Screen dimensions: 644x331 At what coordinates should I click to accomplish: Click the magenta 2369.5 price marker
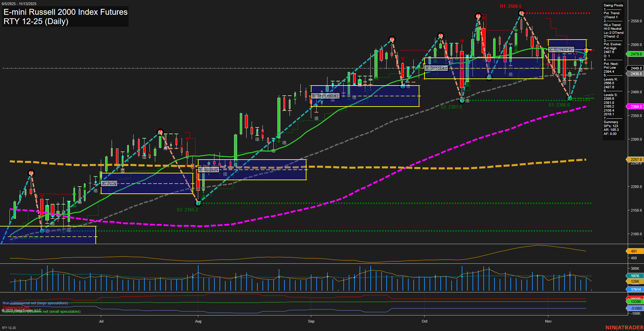tap(635, 106)
